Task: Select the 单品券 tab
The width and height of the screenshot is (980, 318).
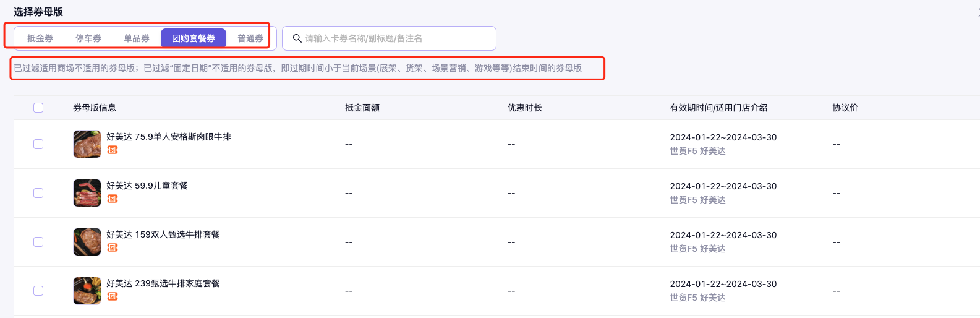Action: pyautogui.click(x=137, y=38)
